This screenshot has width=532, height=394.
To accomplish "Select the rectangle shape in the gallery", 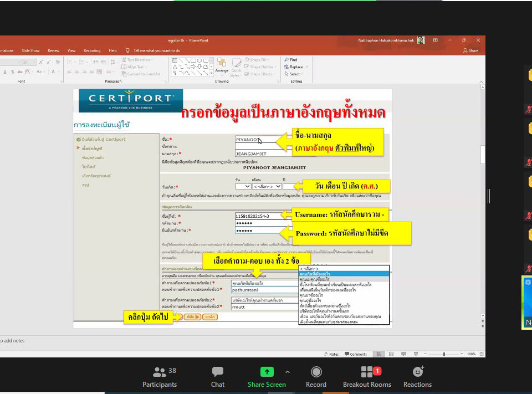I will 193,60.
